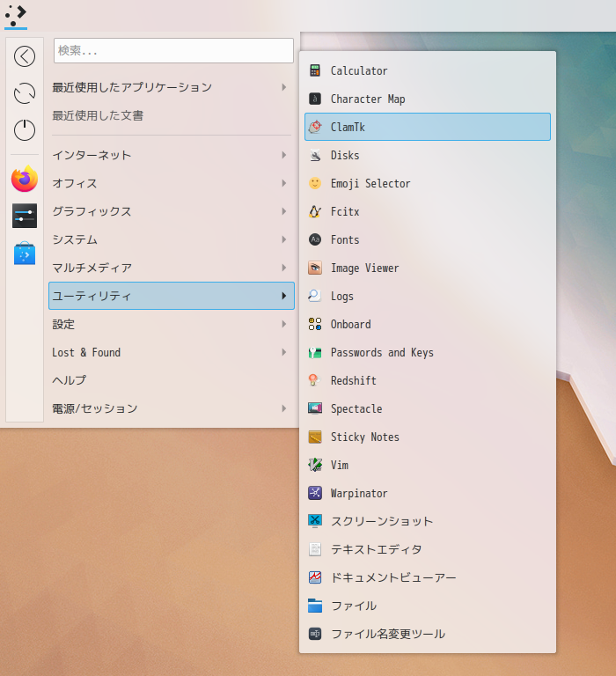Screen dimensions: 616x676
Task: Open 最近使用したアプリケーション entry
Action: pos(172,87)
